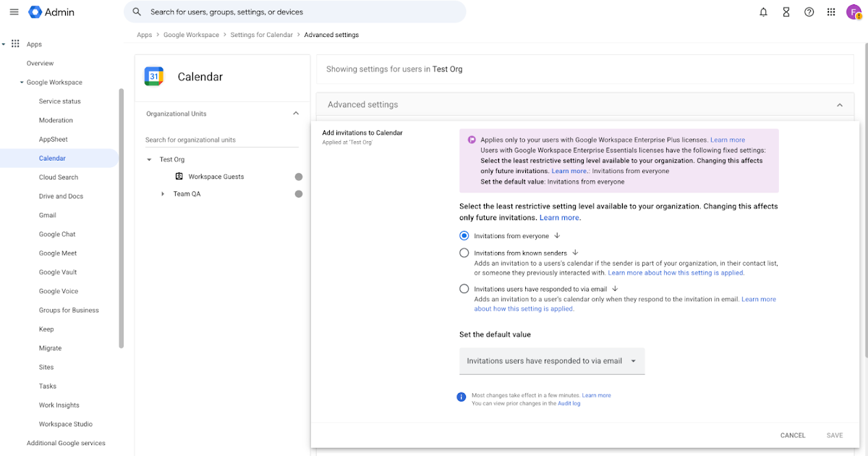Click the purple license info icon
Screen dimensions: 868x456
coord(472,140)
